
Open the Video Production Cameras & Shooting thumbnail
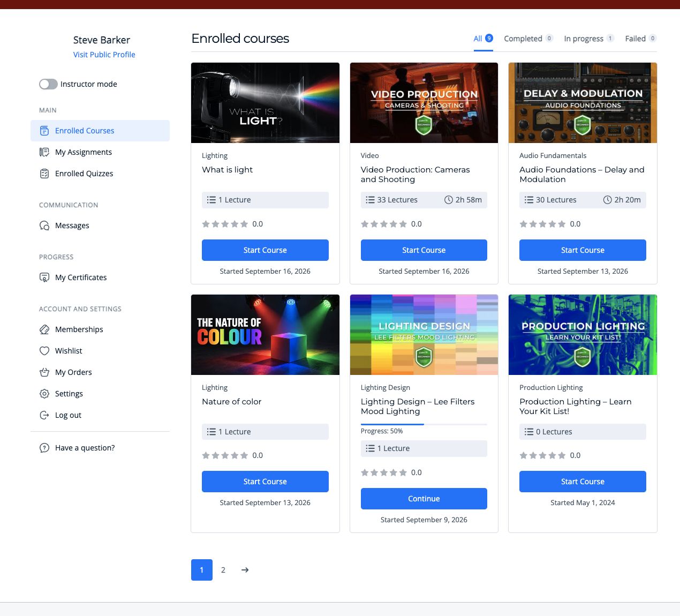[424, 103]
